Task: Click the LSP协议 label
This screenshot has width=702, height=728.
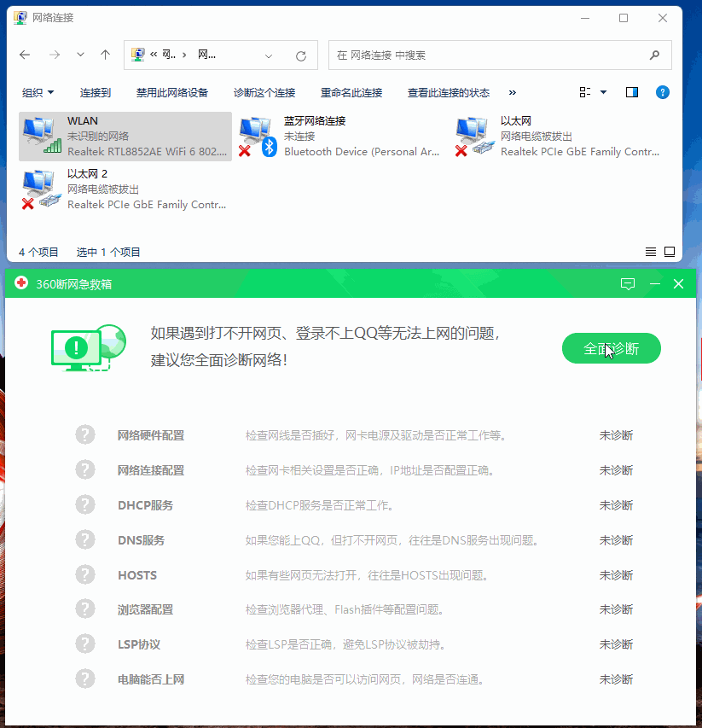Action: pyautogui.click(x=139, y=644)
